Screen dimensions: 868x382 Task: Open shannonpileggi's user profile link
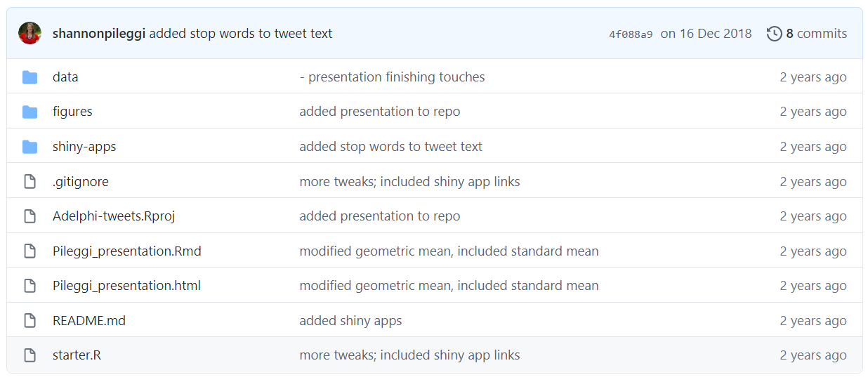click(x=99, y=34)
